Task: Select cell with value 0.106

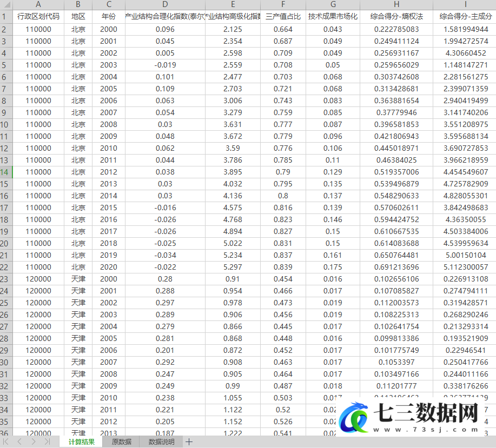Action: (x=333, y=148)
